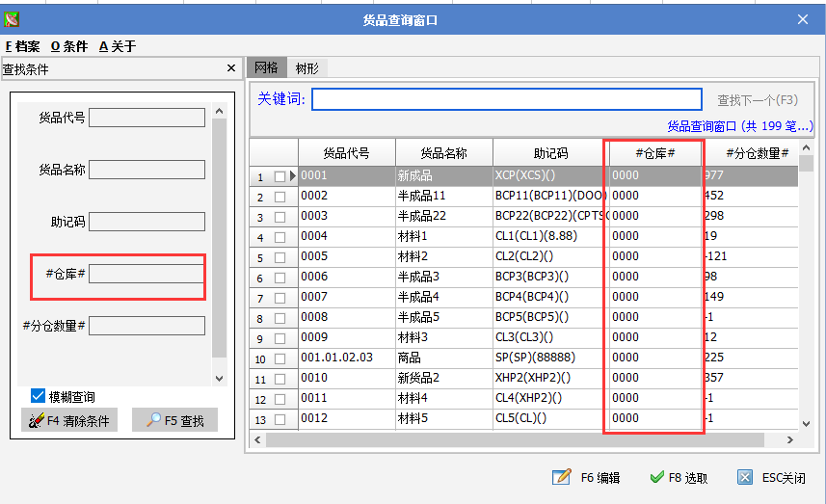Image resolution: width=826 pixels, height=504 pixels.
Task: Click into the 关键词 keyword input field
Action: pyautogui.click(x=506, y=100)
